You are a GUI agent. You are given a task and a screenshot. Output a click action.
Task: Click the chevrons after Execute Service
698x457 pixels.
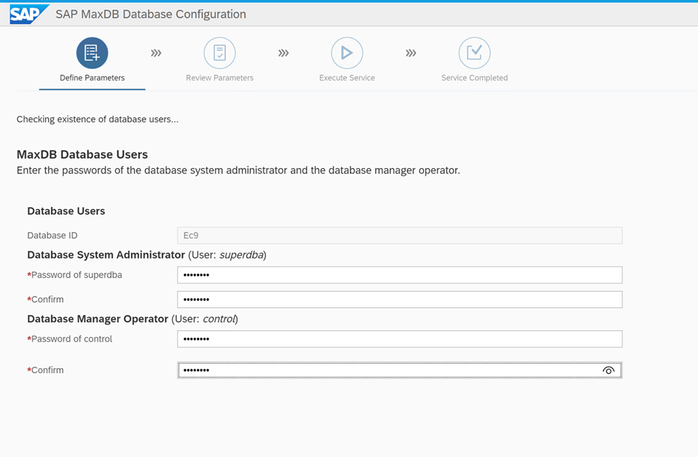click(x=411, y=53)
